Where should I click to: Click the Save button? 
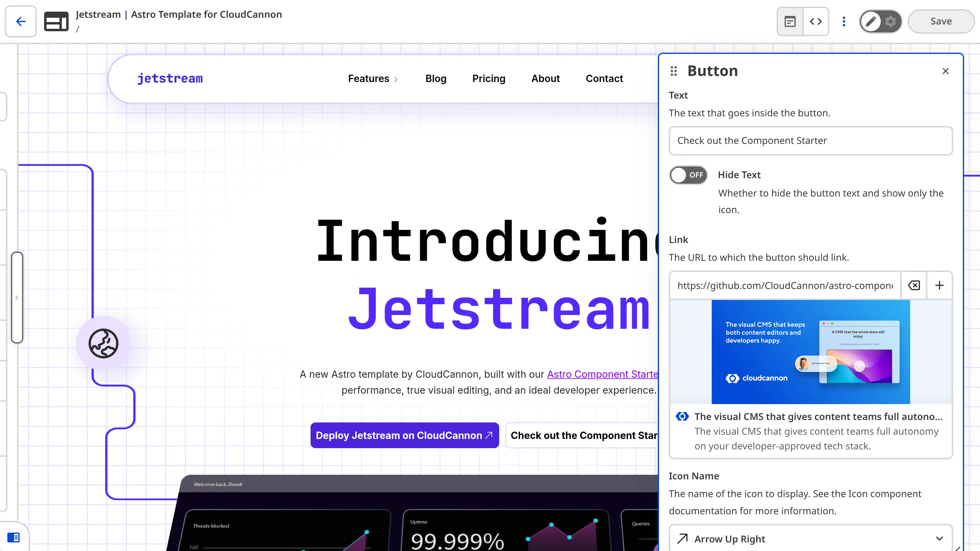point(941,21)
